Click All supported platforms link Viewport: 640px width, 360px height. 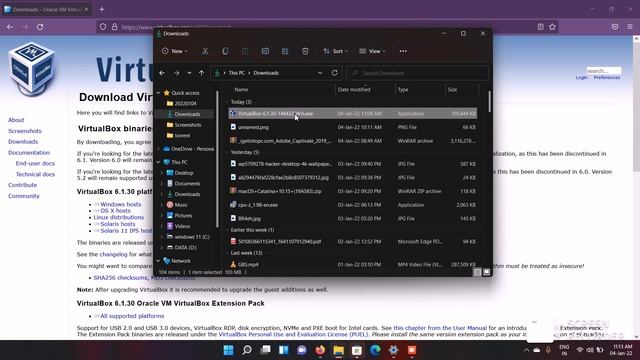pyautogui.click(x=132, y=316)
